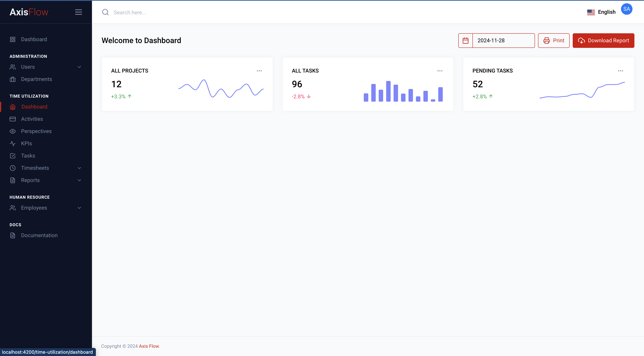Select the Activities sidebar icon
This screenshot has width=644, height=356.
pos(13,119)
